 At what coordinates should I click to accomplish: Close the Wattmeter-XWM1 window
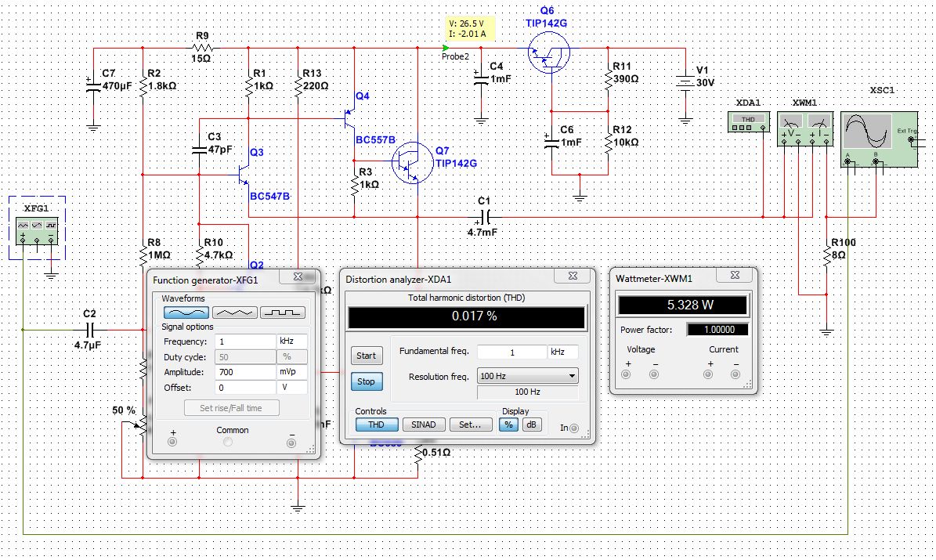coord(735,275)
